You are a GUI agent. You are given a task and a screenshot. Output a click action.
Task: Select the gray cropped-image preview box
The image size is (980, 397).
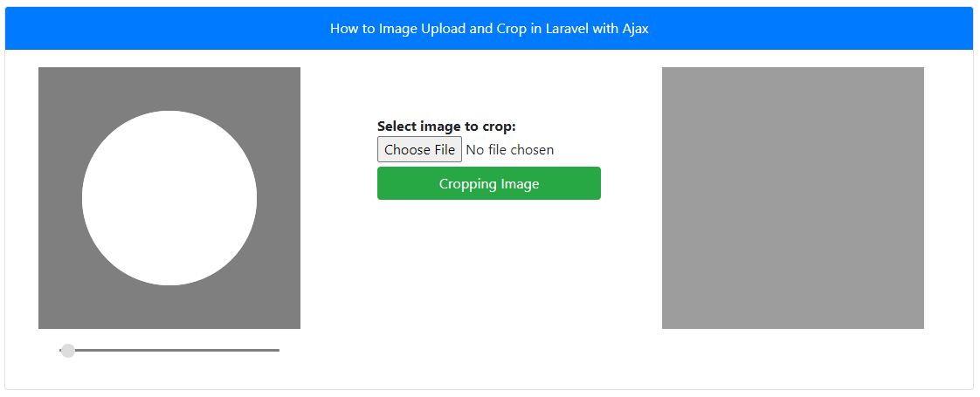click(792, 198)
